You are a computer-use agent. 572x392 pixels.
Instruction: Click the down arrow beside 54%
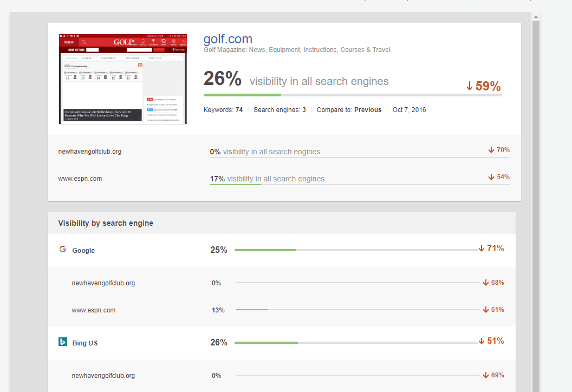tap(491, 177)
